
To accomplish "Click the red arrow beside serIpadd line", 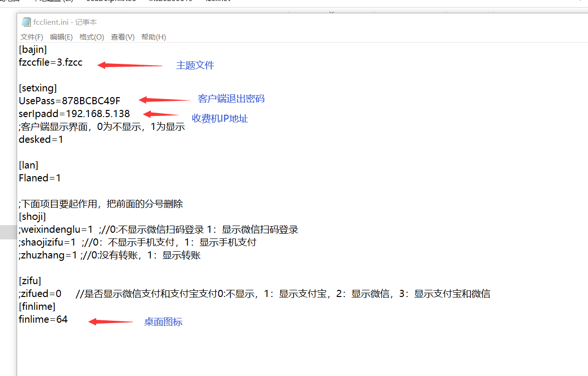I will coord(161,114).
